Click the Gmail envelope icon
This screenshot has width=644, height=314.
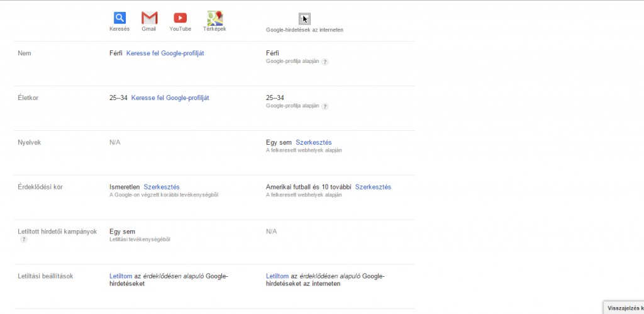149,18
